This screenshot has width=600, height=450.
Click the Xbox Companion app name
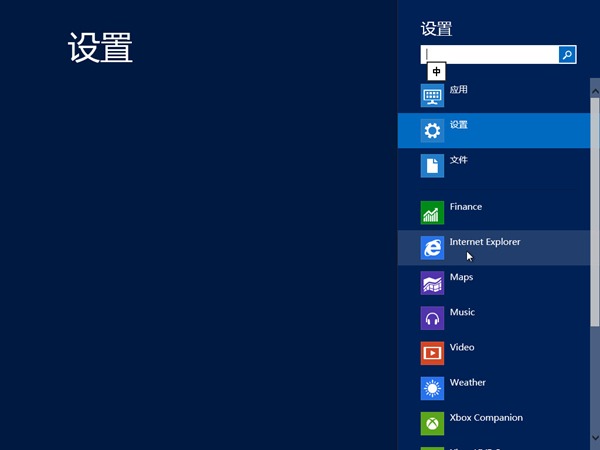point(486,418)
